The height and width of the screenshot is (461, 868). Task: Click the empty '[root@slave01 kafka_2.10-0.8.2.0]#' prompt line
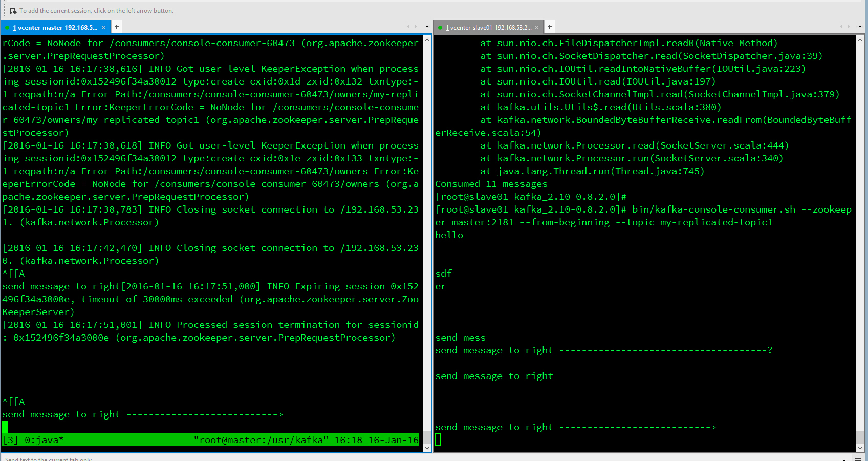pos(531,197)
